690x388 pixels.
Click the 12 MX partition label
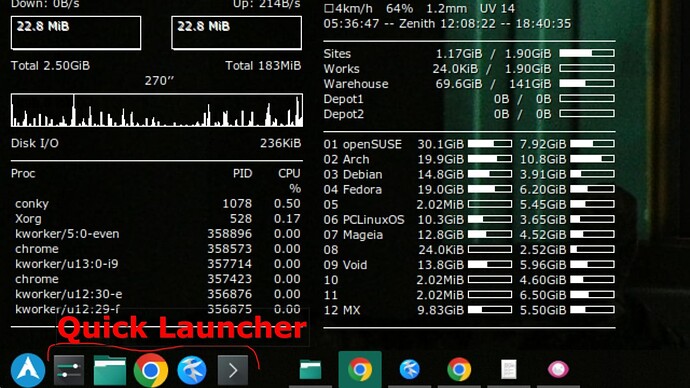click(342, 310)
